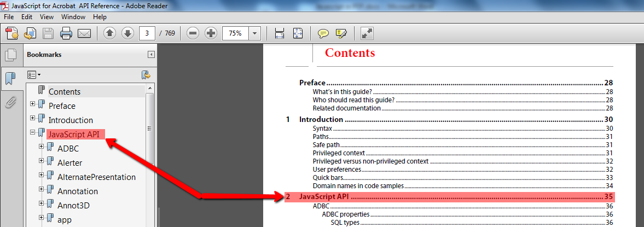Expand the ADBC bookmark
The image size is (644, 227).
[x=41, y=147]
